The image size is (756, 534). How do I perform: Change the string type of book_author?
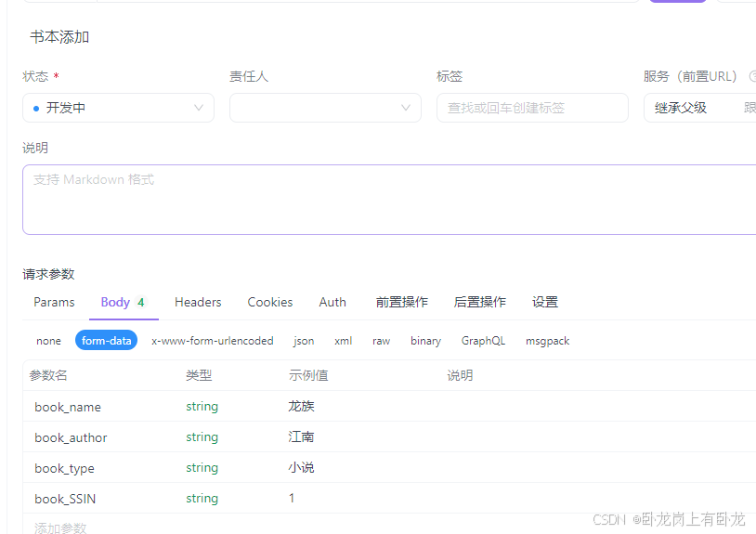(202, 437)
